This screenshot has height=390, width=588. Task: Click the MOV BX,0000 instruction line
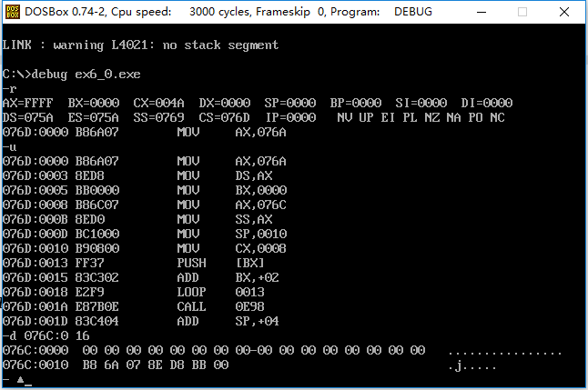tap(145, 190)
